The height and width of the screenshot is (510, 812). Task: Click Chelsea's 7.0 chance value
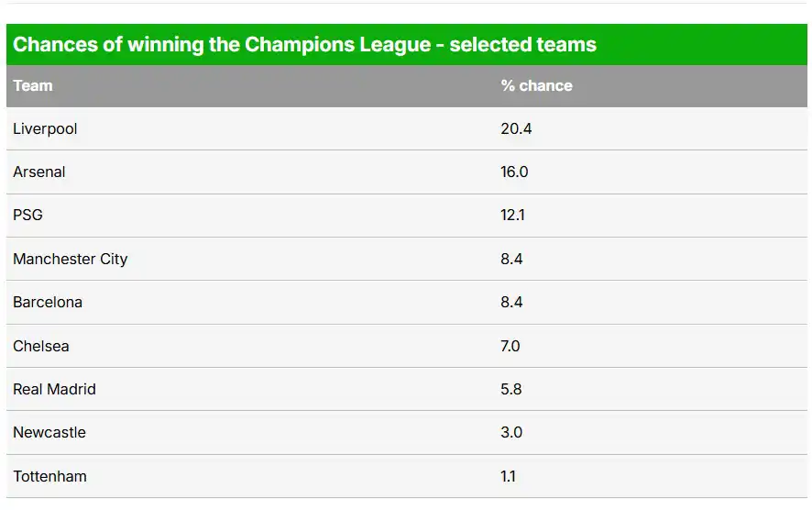pos(510,346)
